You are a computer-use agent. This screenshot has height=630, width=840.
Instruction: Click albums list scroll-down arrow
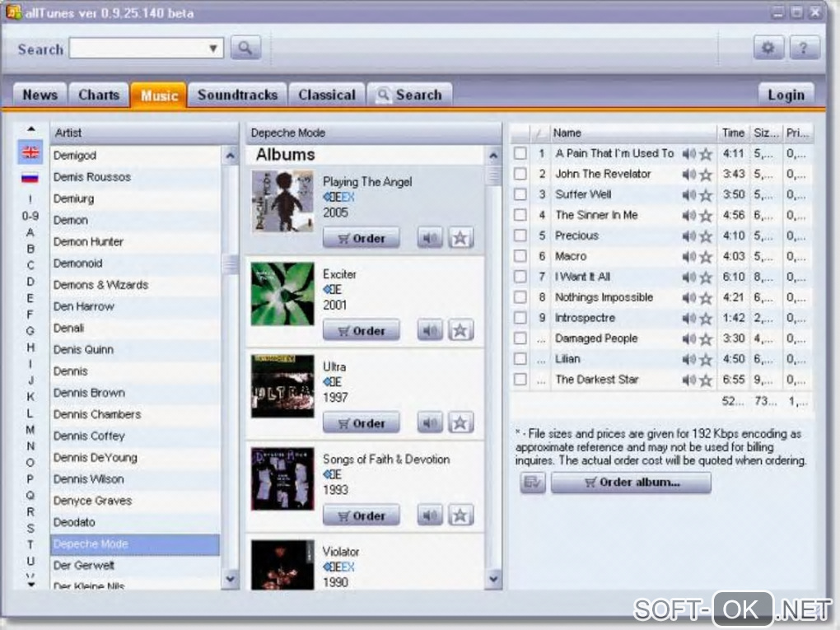pyautogui.click(x=493, y=579)
